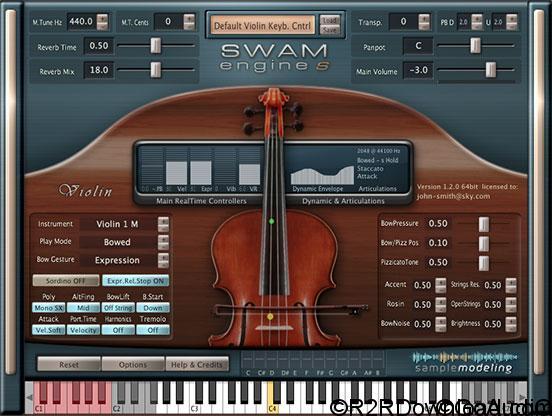Toggle the Tremolo Off button

point(153,330)
